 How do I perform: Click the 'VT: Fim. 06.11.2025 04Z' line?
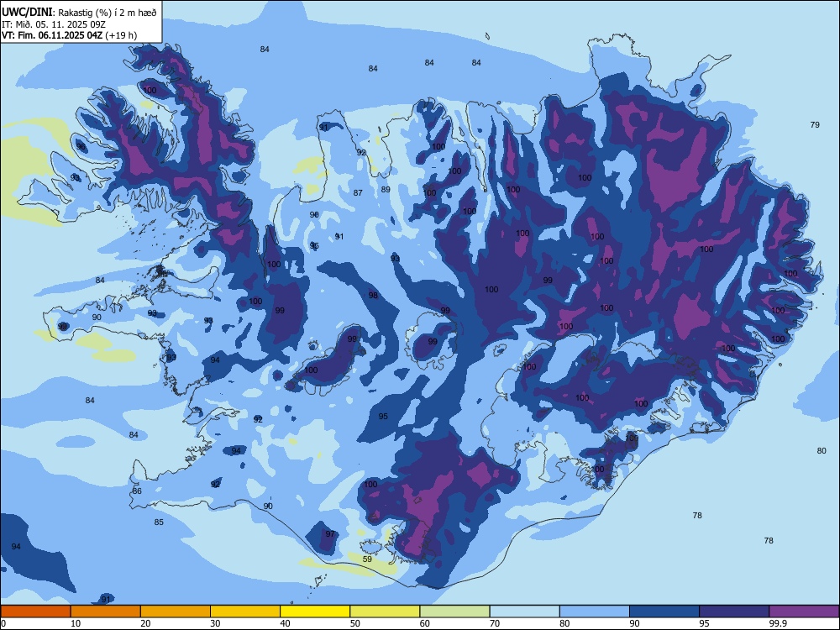point(52,35)
